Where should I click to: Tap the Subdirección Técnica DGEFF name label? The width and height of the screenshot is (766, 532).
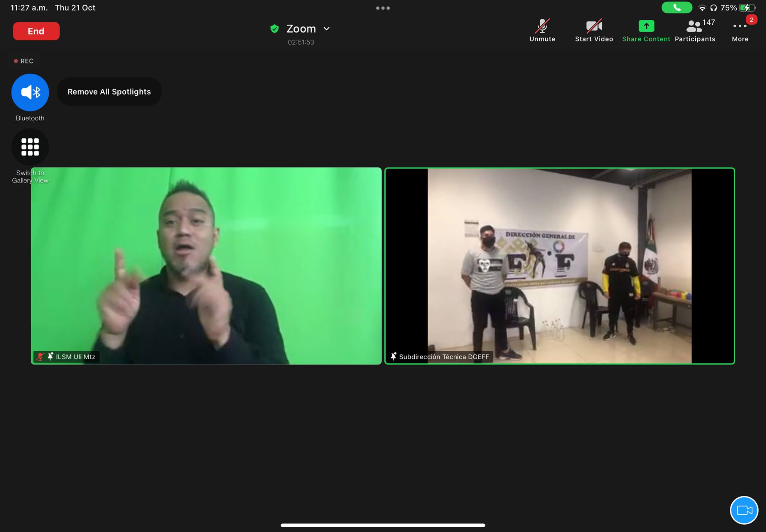click(x=444, y=357)
